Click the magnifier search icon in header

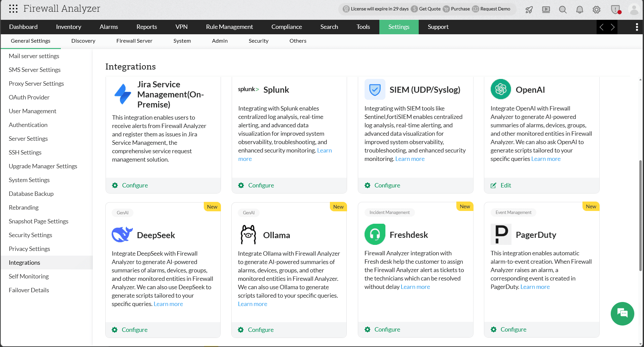coord(563,9)
